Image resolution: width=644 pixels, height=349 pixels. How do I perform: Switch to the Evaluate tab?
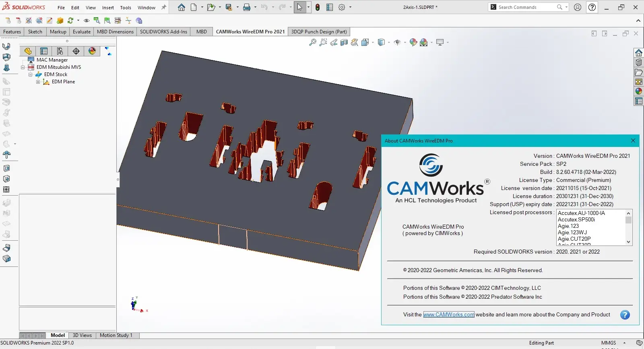click(82, 32)
